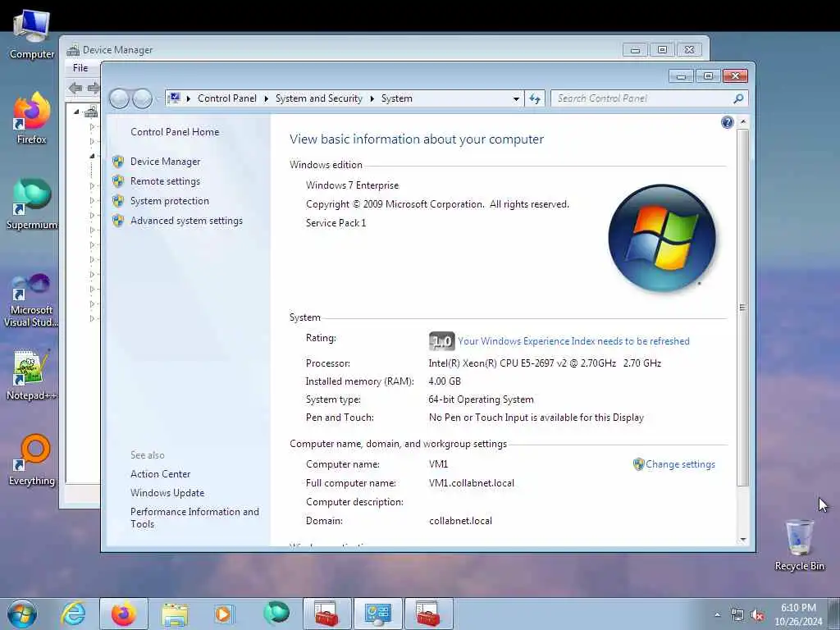Launch Notepad++ desktop shortcut
Image resolution: width=840 pixels, height=630 pixels.
coord(32,375)
